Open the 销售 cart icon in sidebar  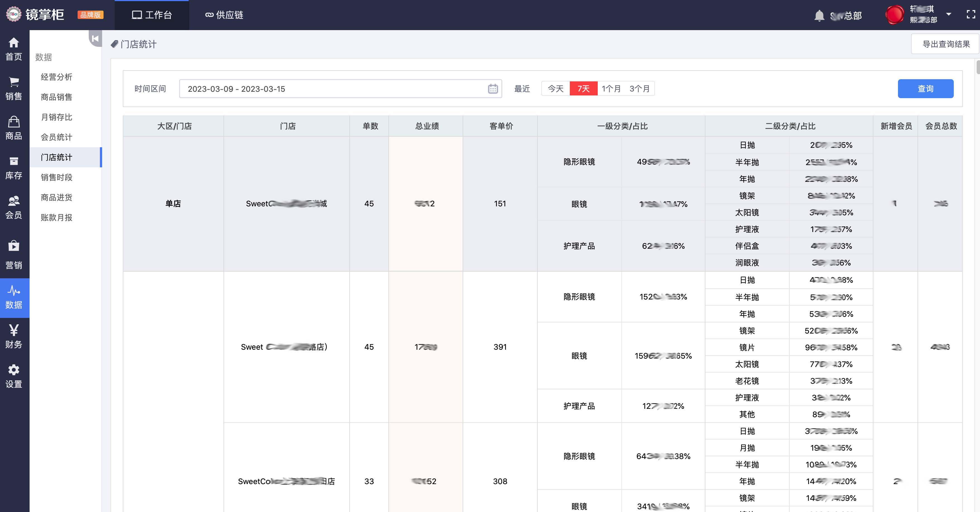pos(14,82)
